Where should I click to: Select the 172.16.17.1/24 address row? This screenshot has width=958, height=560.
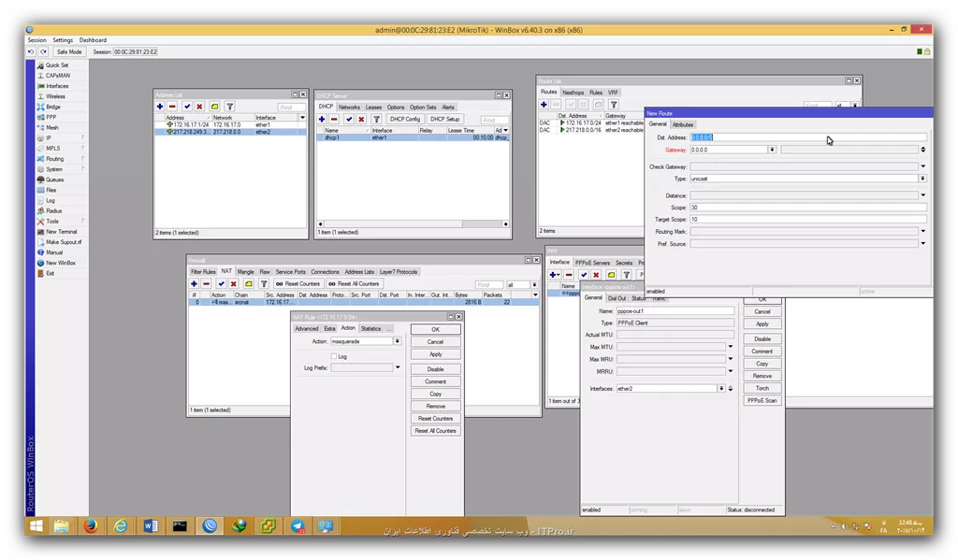[230, 124]
